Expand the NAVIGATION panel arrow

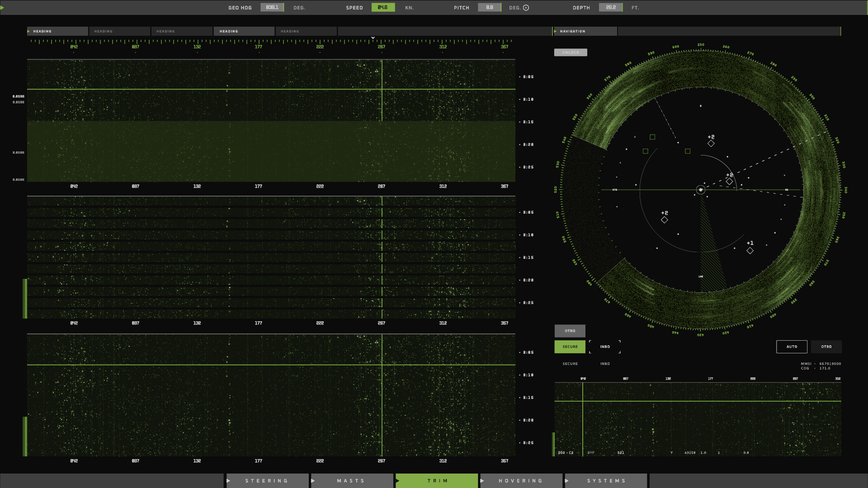click(x=556, y=31)
